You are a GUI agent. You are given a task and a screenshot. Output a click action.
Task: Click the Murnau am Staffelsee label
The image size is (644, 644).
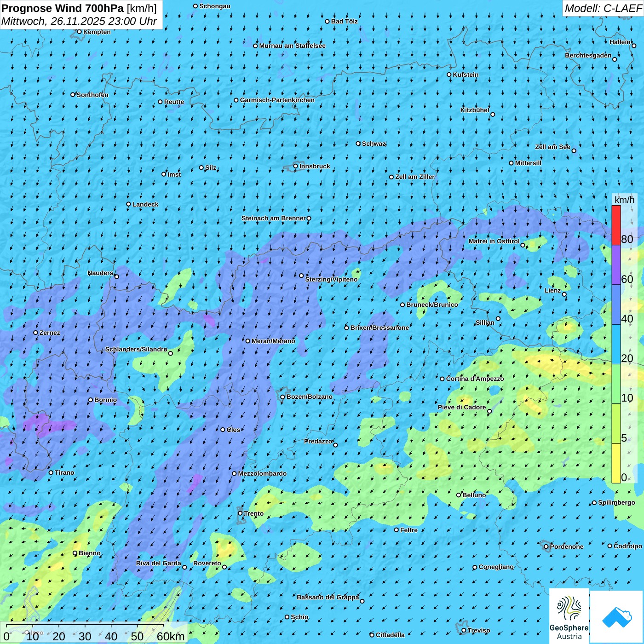point(293,46)
